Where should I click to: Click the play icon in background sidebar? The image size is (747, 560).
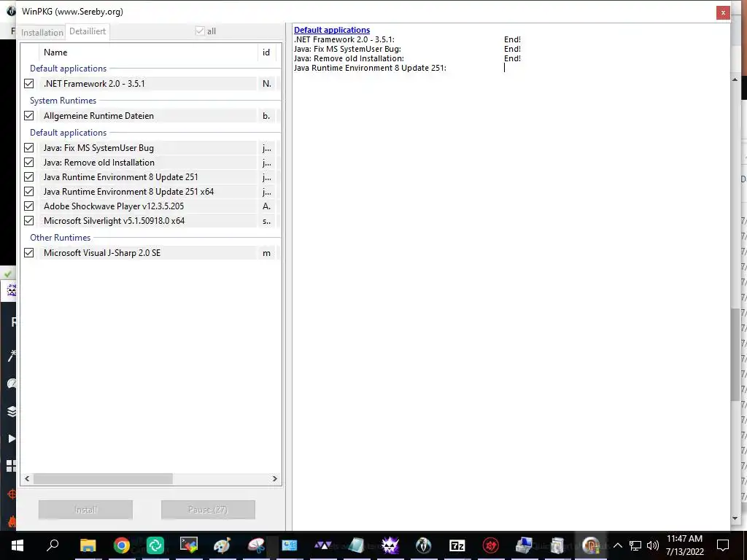point(12,438)
